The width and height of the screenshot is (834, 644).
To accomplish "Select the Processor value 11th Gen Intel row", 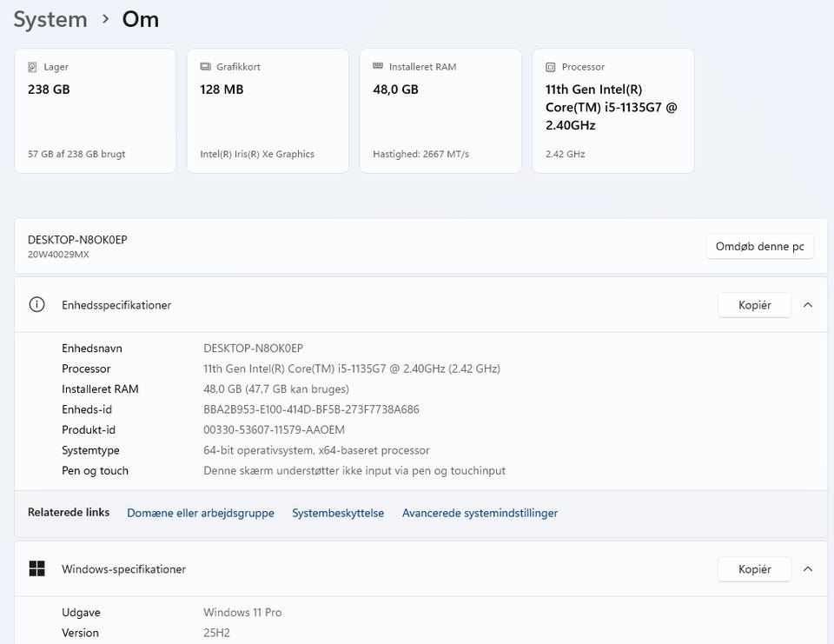I will [352, 368].
